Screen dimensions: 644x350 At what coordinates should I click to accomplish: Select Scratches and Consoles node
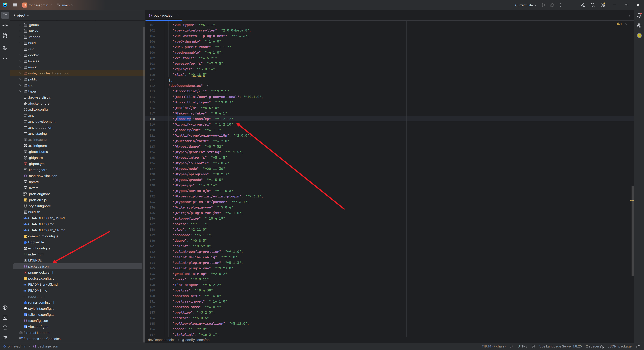tap(42, 339)
